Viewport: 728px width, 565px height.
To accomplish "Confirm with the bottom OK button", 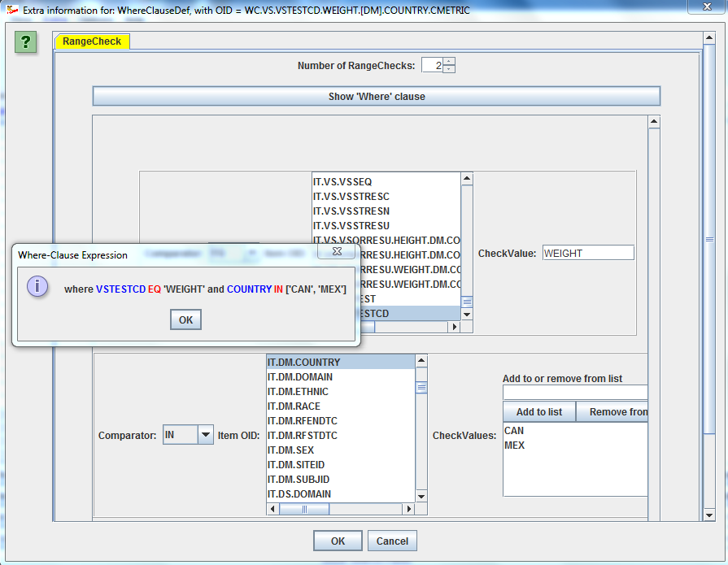I will click(338, 541).
